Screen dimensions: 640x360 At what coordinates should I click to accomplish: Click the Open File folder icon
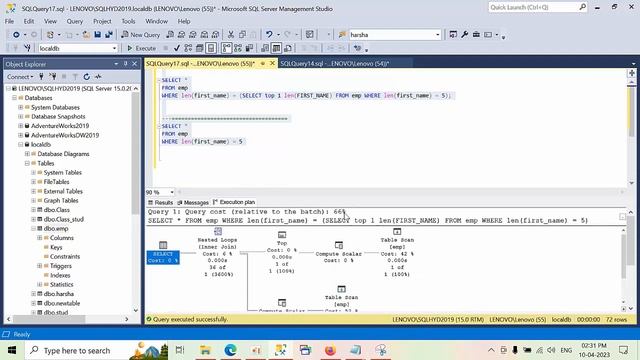click(x=86, y=35)
